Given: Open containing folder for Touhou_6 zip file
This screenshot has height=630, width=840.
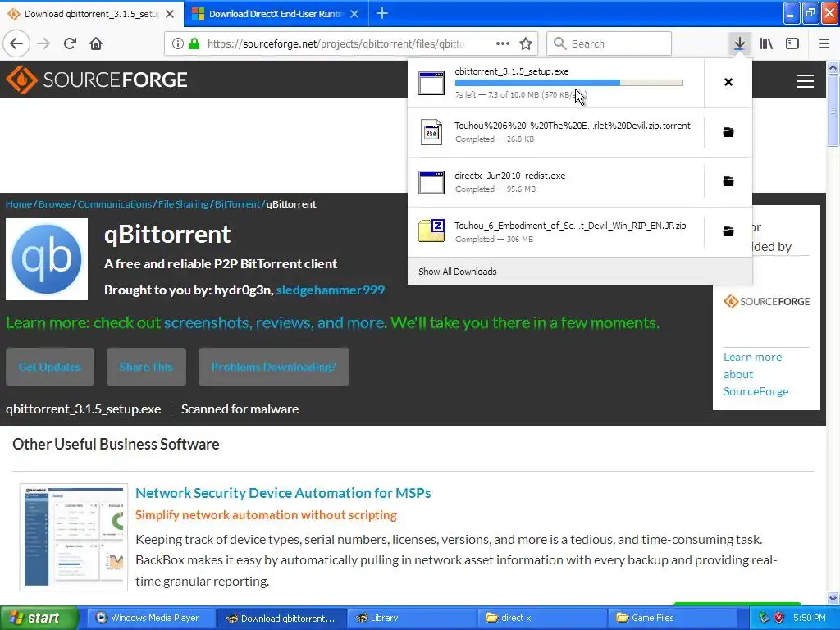Looking at the screenshot, I should tap(728, 231).
